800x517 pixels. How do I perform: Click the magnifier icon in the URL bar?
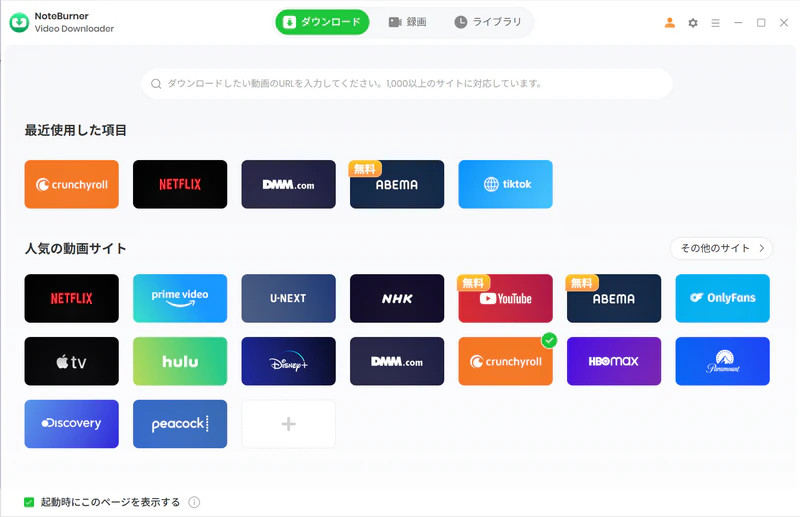tap(156, 84)
